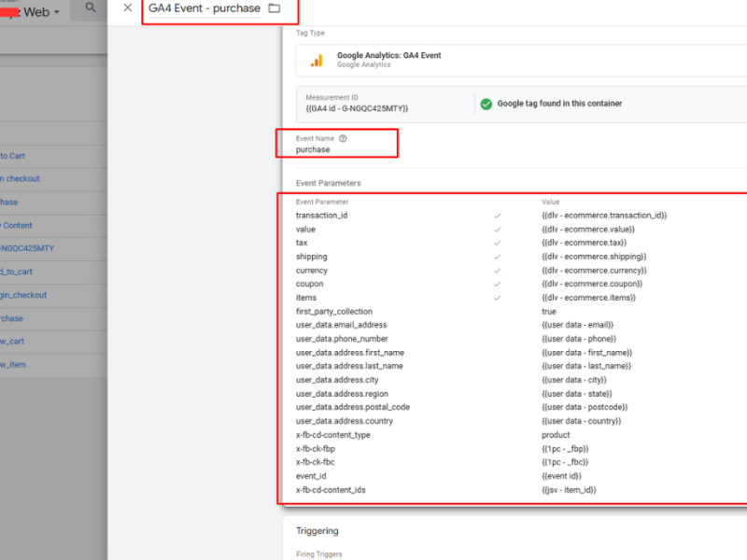Click the {{dlv - ecommerce.transaction_id}} value
Image resolution: width=747 pixels, height=560 pixels.
604,216
